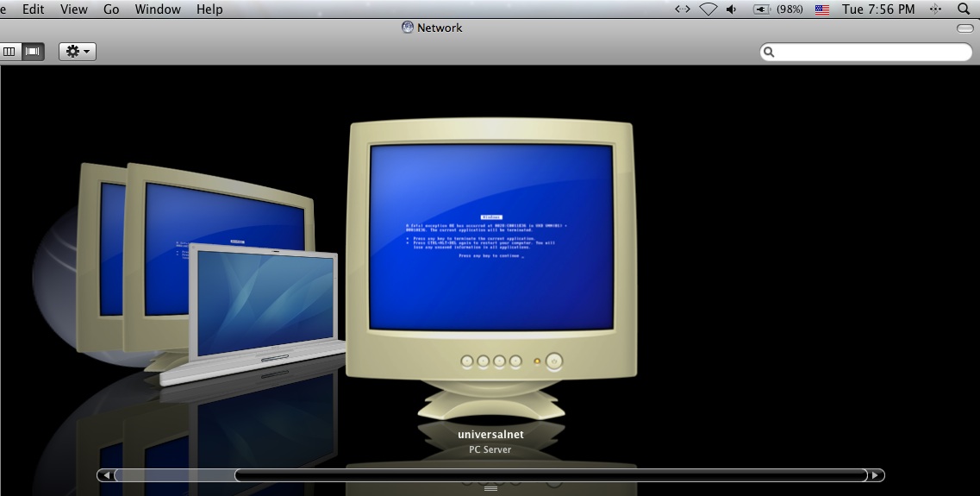Viewport: 980px width, 496px height.
Task: Click the Wi-Fi status icon
Action: coord(708,9)
